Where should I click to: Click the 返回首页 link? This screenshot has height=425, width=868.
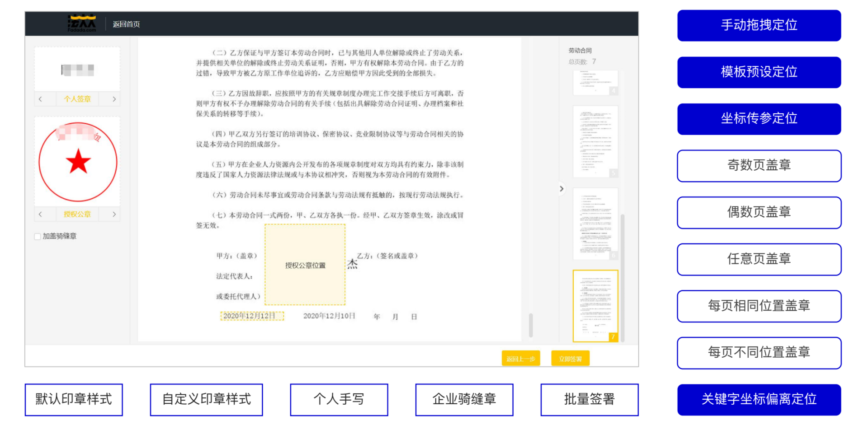126,24
